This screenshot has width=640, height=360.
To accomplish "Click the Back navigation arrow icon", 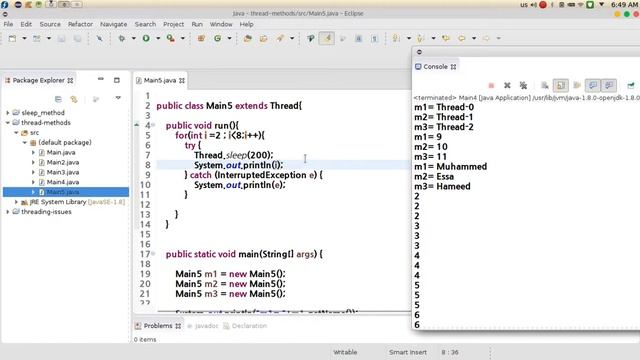I will pyautogui.click(x=462, y=38).
